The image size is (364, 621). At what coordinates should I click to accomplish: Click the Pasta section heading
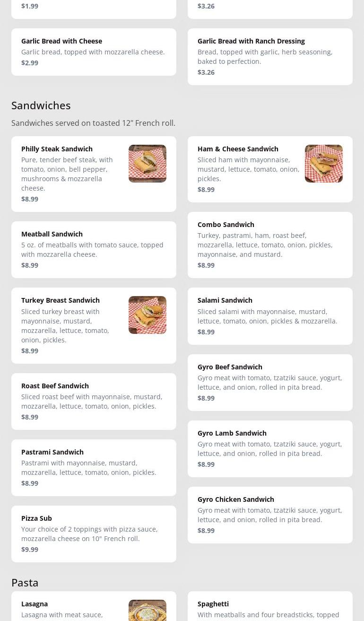tap(25, 583)
